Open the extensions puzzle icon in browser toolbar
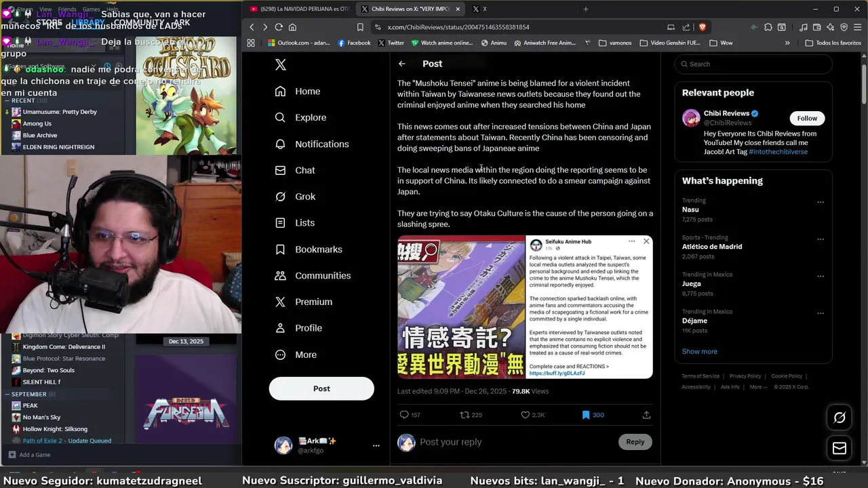Screen dimensions: 868x488 768,27
